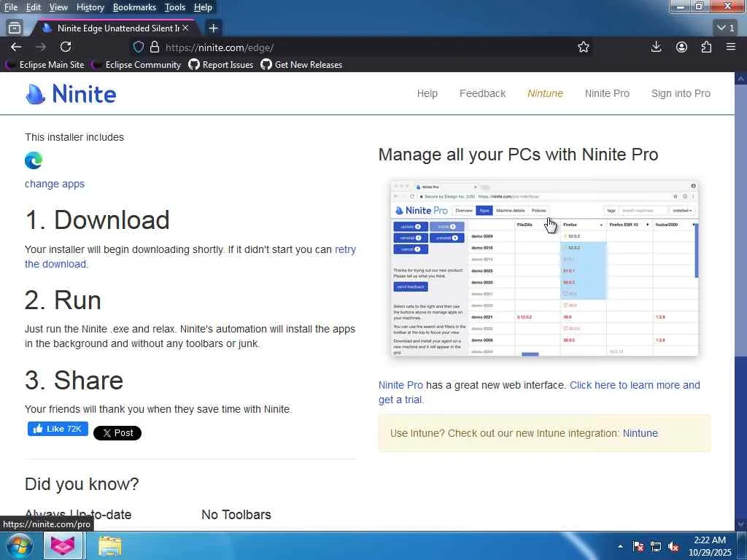Click the Facebook Like 72K button
747x560 pixels.
pos(58,429)
